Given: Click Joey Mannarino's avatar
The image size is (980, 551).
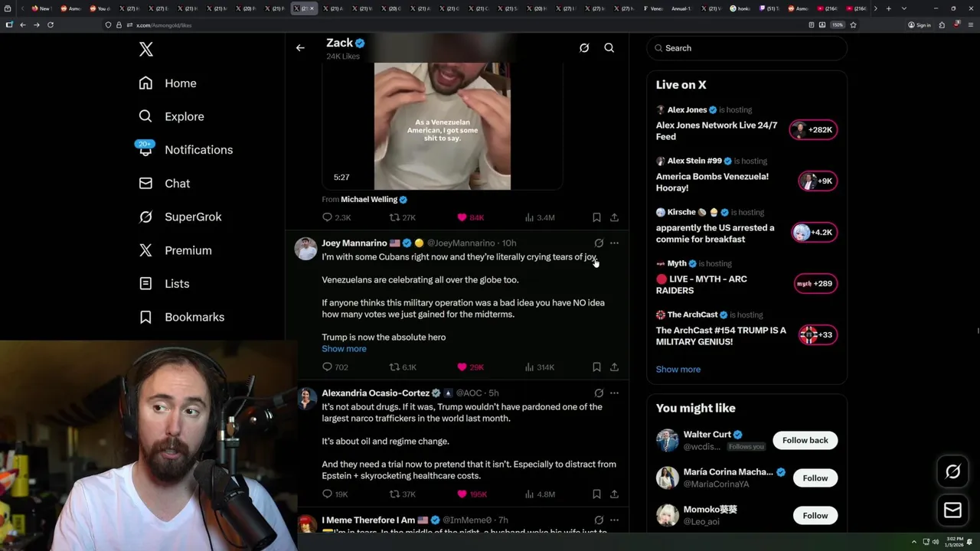Looking at the screenshot, I should 306,249.
